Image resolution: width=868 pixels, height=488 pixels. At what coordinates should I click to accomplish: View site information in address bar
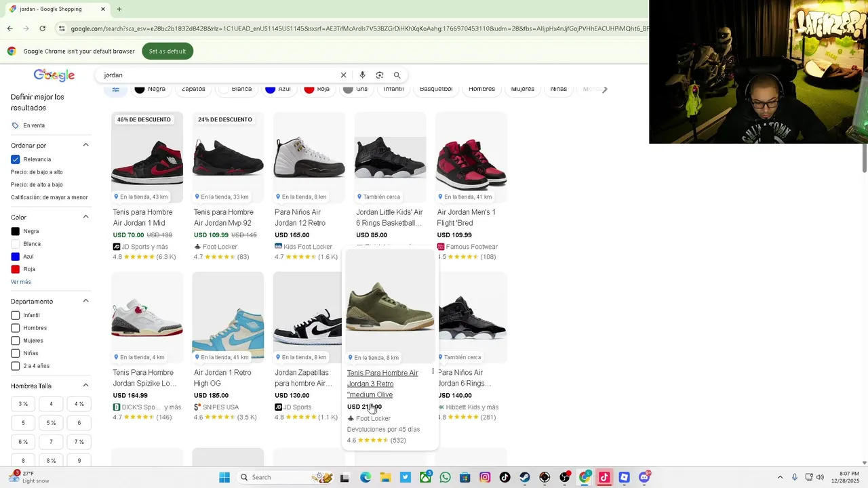tap(62, 28)
